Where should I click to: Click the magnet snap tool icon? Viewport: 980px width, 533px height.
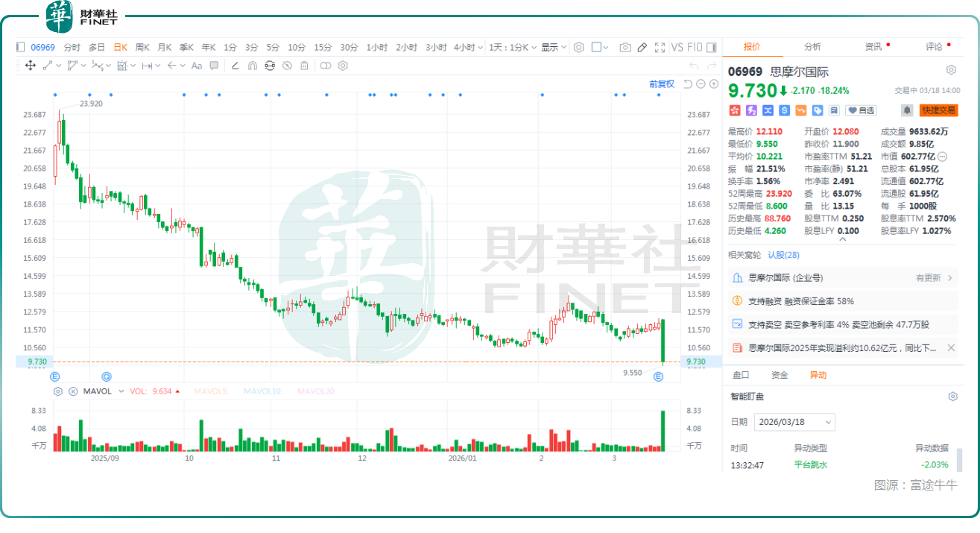coord(253,66)
